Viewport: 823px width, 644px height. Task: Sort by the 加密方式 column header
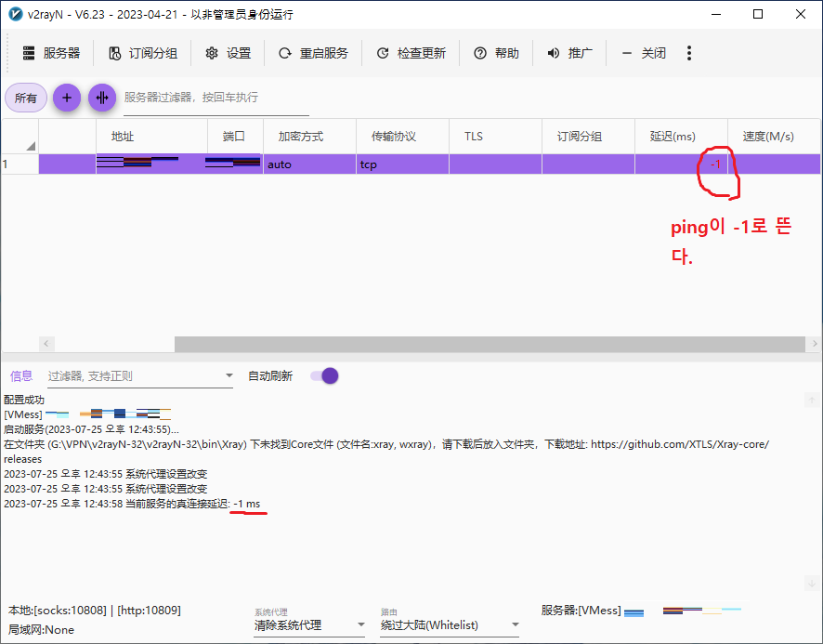coord(309,137)
